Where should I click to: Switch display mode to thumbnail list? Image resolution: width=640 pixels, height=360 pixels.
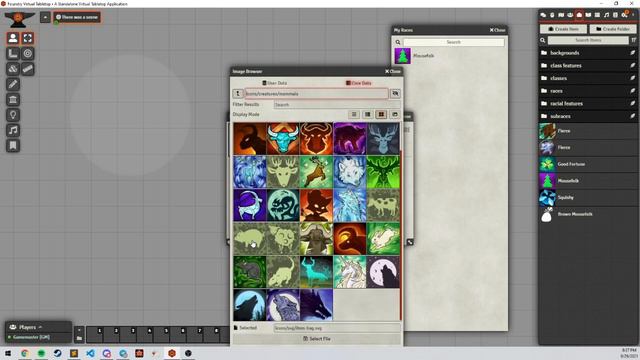(x=367, y=115)
